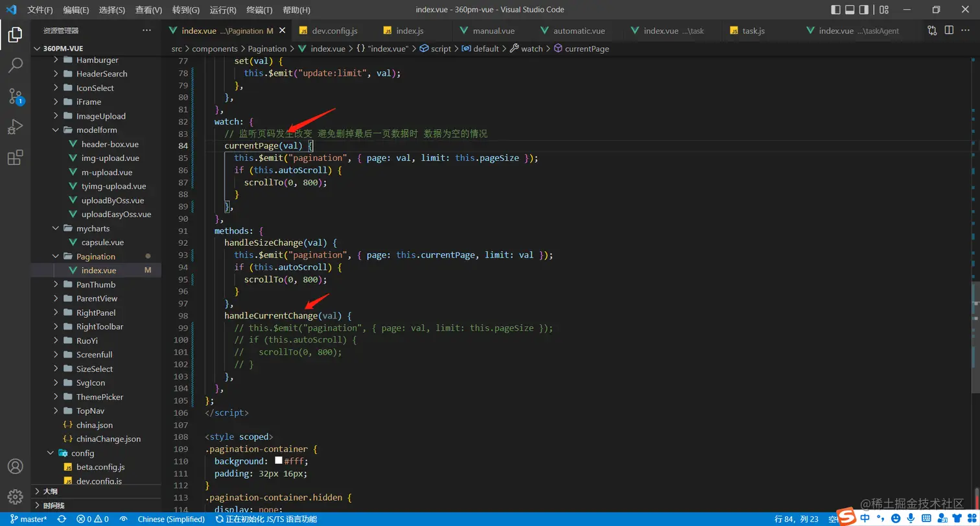This screenshot has width=980, height=526.
Task: Expand the 大纲 outline section
Action: (50, 491)
